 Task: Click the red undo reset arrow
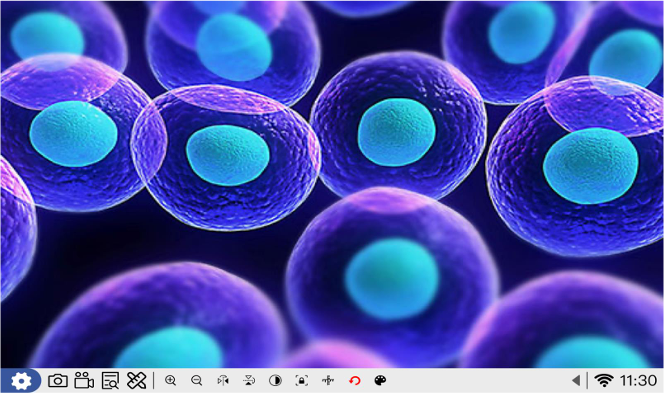click(x=354, y=380)
